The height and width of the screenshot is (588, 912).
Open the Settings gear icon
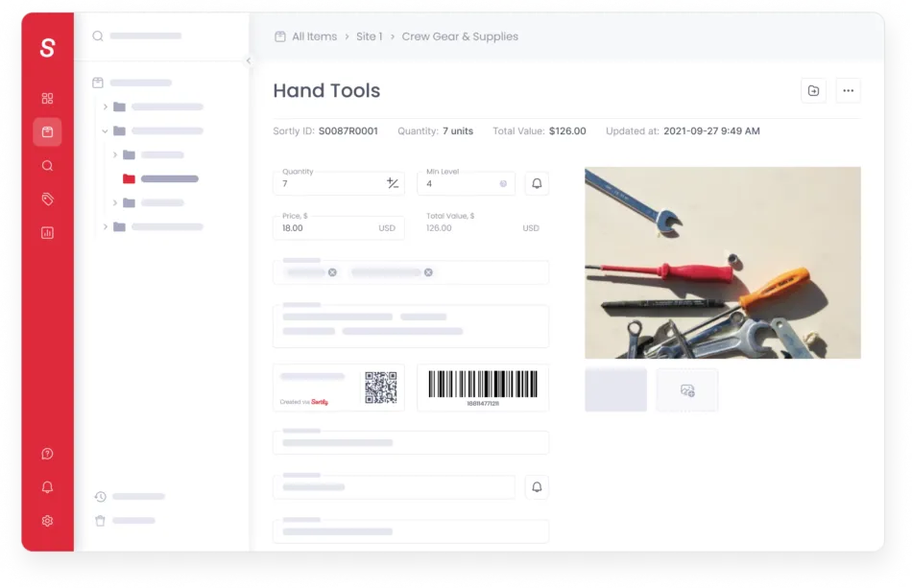48,521
